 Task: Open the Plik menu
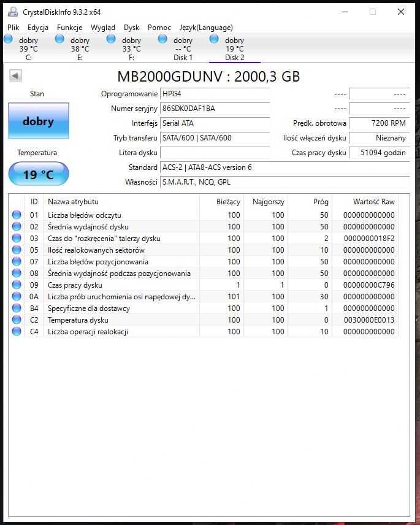click(x=13, y=28)
